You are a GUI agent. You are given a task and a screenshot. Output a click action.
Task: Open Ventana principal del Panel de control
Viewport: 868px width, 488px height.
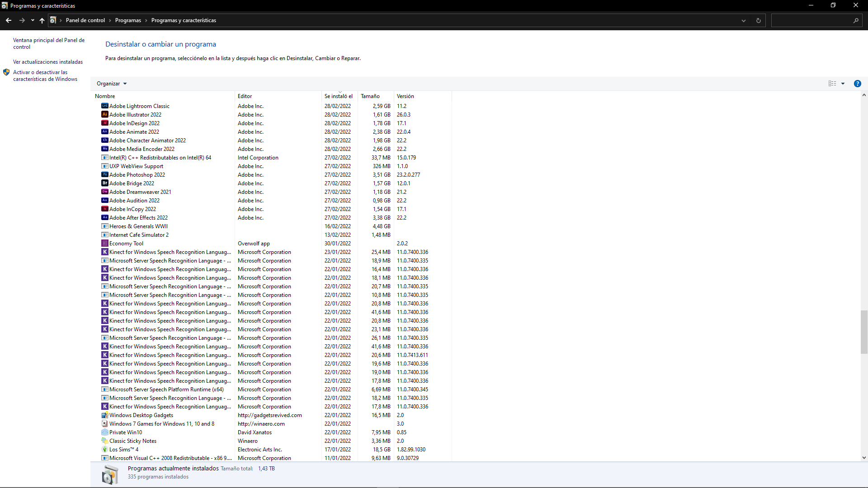pos(49,43)
